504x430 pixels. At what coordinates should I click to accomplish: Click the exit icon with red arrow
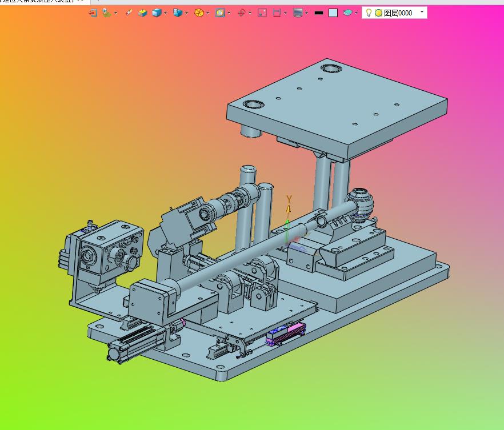point(93,13)
